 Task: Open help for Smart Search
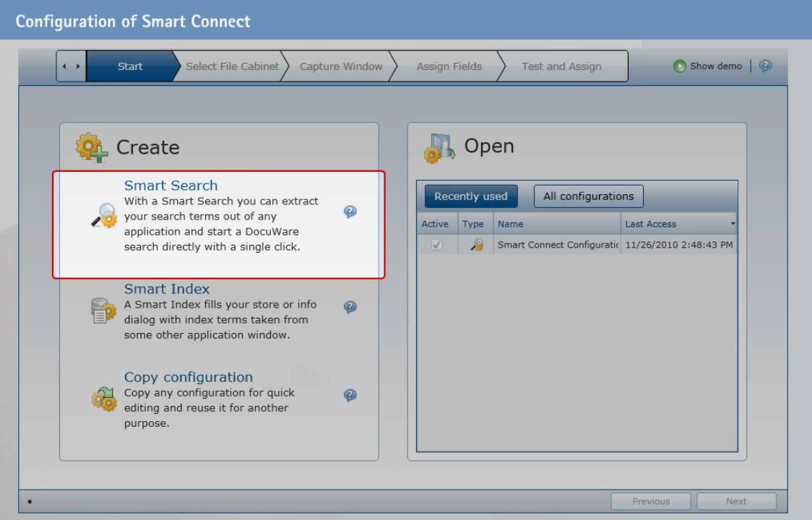pyautogui.click(x=350, y=212)
